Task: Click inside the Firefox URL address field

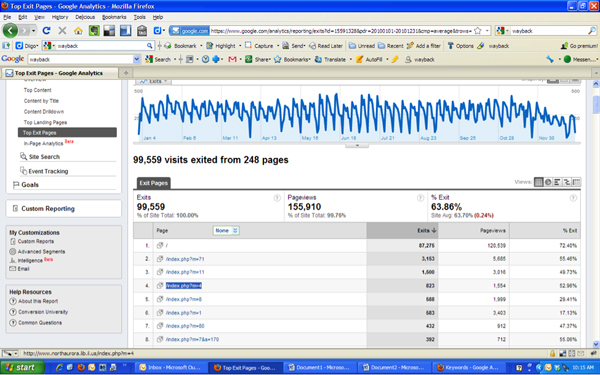Action: [x=341, y=31]
